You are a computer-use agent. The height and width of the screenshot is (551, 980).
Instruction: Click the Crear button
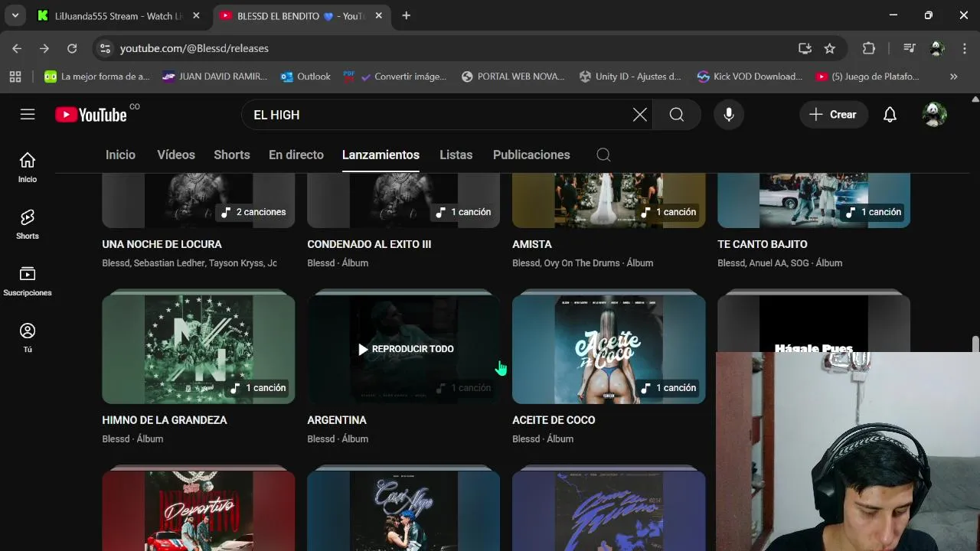coord(834,115)
